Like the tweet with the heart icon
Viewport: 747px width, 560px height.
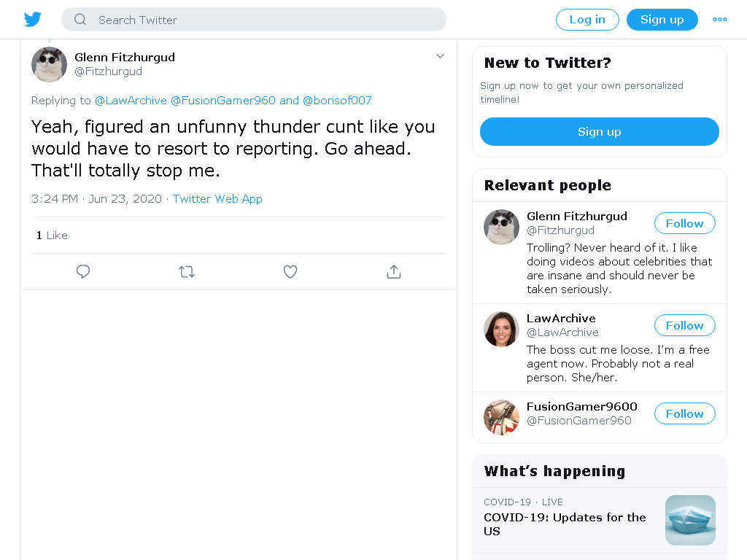coord(290,271)
